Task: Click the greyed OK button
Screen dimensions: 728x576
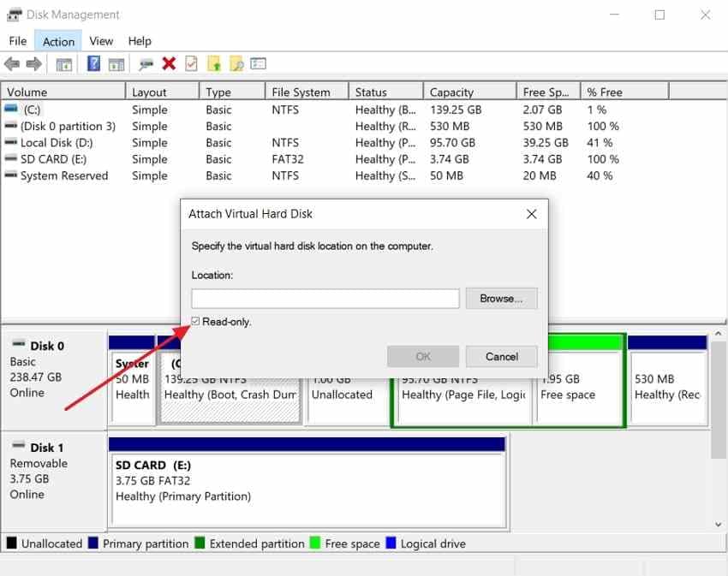Action: 423,356
